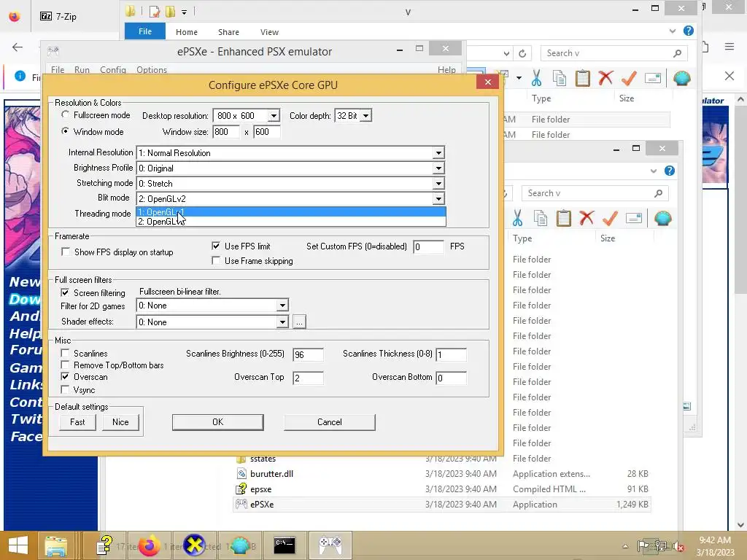Open Internal Resolution dropdown
747x560 pixels.
click(x=438, y=153)
